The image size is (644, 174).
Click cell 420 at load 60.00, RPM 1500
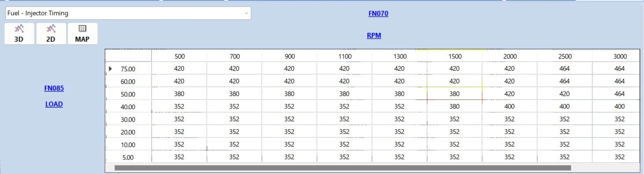coord(455,81)
